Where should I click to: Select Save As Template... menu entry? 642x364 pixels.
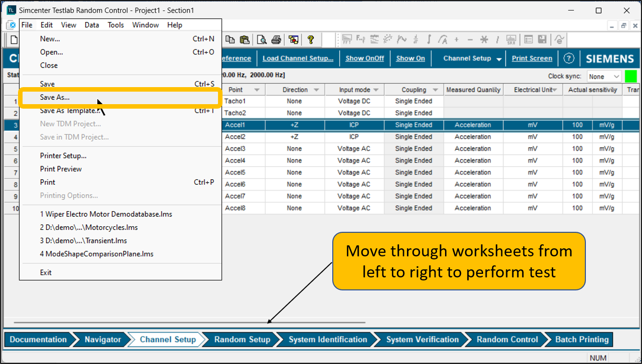(x=70, y=111)
